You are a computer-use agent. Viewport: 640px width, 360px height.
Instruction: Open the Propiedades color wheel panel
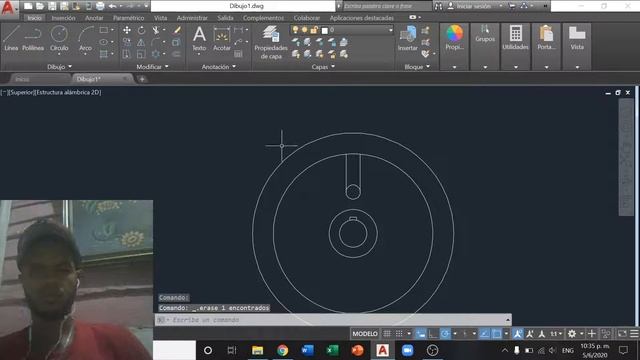pyautogui.click(x=454, y=37)
